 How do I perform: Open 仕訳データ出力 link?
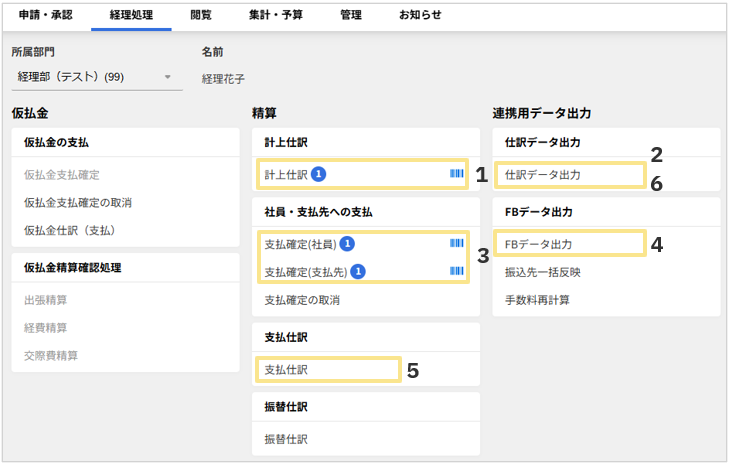pyautogui.click(x=543, y=175)
